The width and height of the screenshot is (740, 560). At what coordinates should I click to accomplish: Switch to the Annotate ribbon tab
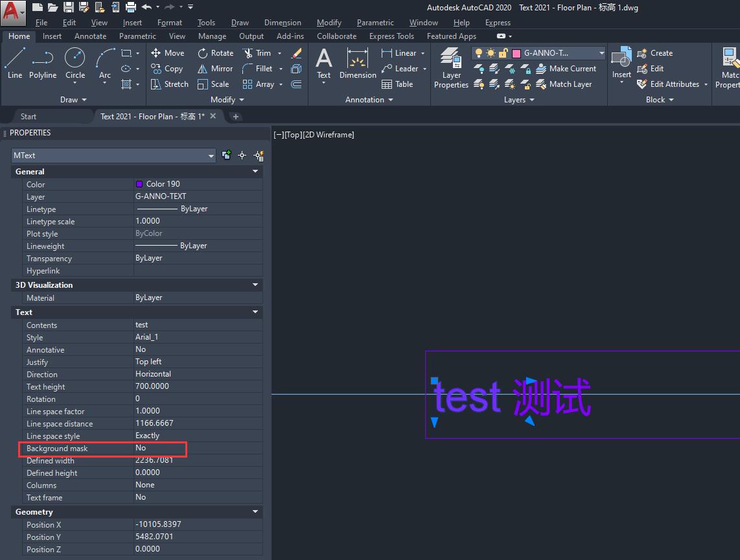point(90,36)
